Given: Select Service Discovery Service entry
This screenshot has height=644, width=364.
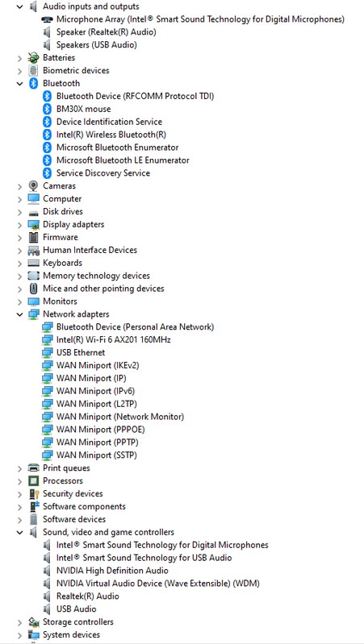Looking at the screenshot, I should pyautogui.click(x=103, y=173).
